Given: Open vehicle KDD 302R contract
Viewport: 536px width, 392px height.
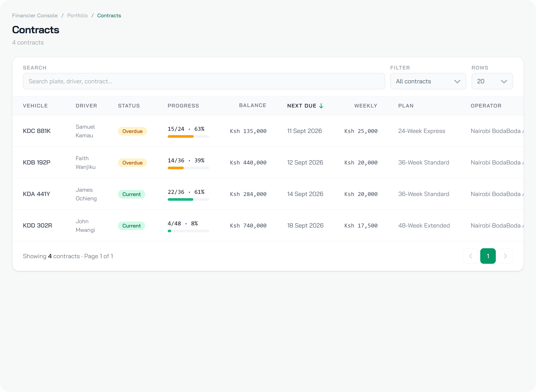Looking at the screenshot, I should [x=38, y=225].
